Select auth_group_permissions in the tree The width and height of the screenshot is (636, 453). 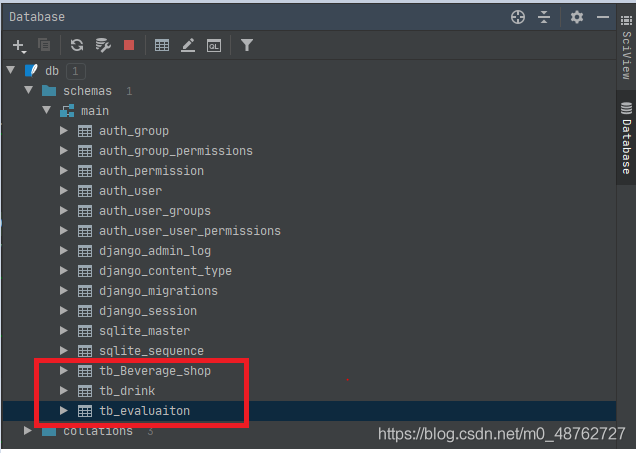(176, 151)
